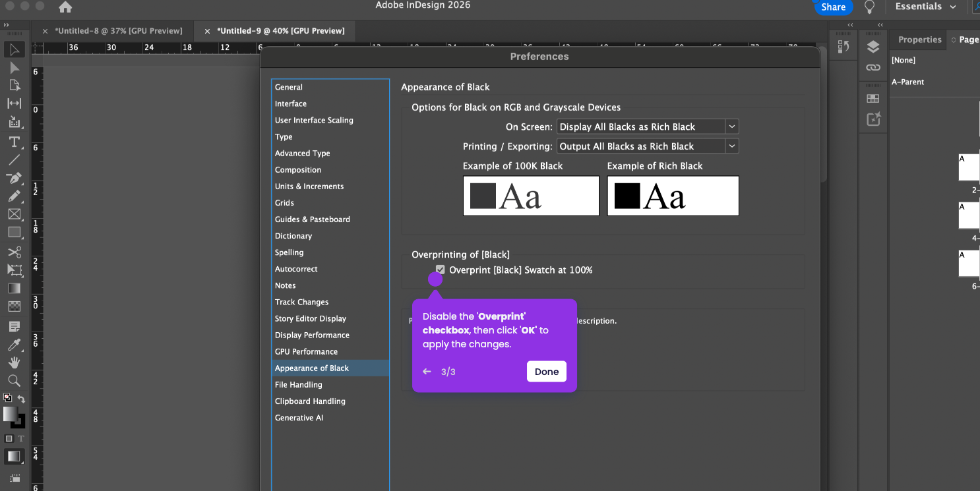
Task: Close the Untitled-9 document tab
Action: tap(208, 31)
